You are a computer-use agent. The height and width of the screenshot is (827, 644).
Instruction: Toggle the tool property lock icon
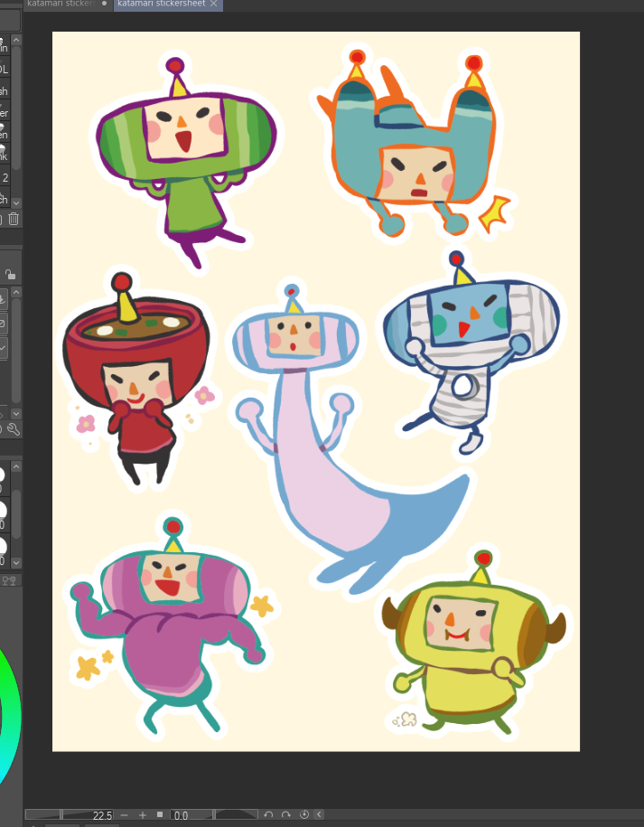click(10, 275)
